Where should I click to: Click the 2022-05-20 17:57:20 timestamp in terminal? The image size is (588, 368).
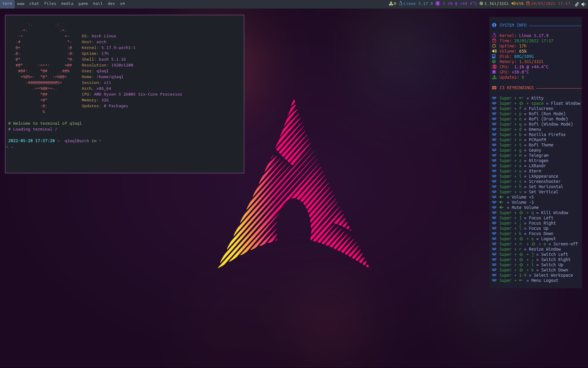coord(31,141)
